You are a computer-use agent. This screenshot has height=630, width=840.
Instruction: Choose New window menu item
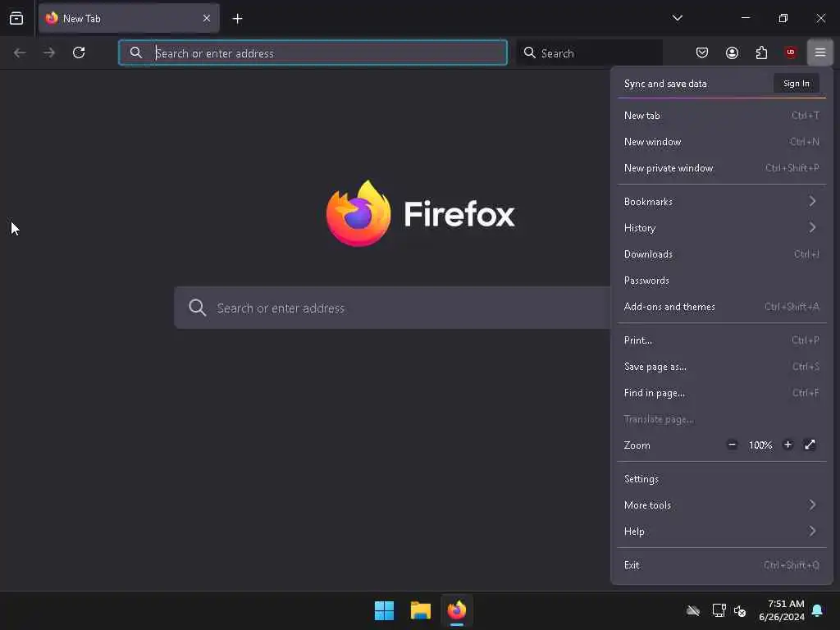pos(722,142)
